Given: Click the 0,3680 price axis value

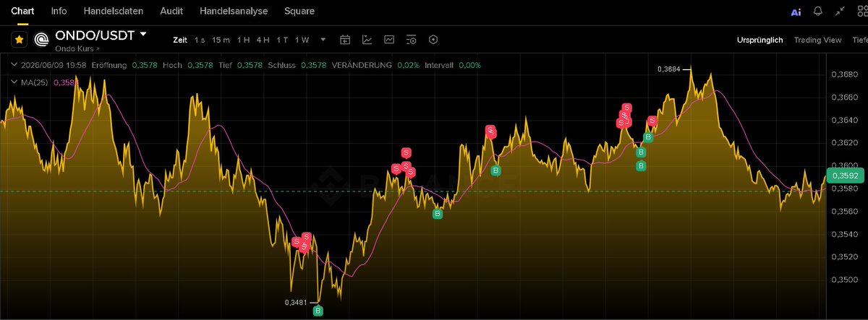Looking at the screenshot, I should pyautogui.click(x=845, y=74).
